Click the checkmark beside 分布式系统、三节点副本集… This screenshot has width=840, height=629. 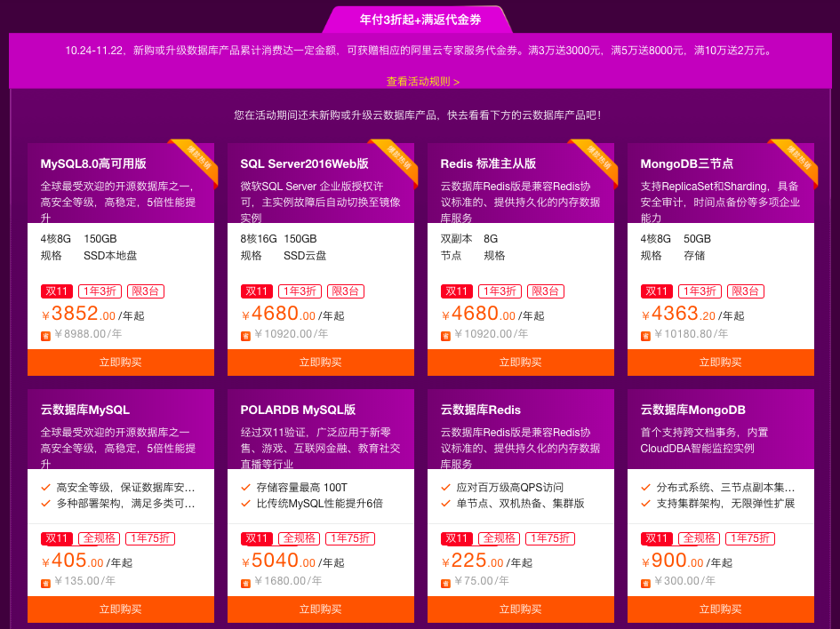tap(645, 487)
